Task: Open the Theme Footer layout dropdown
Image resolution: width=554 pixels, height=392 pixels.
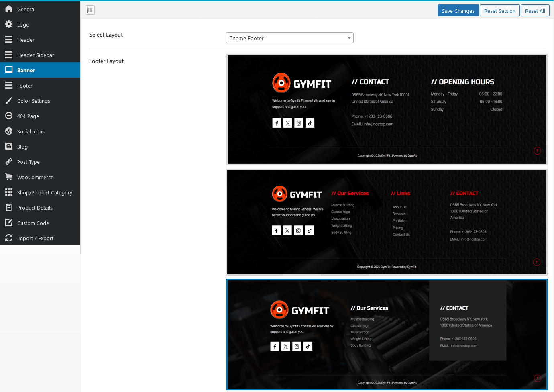Action: click(x=289, y=37)
